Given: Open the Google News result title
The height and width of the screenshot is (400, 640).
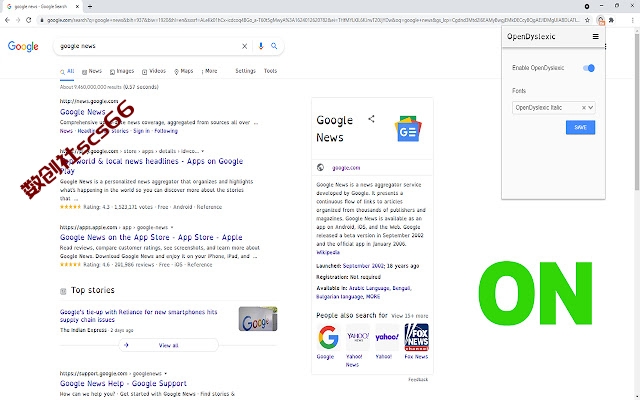Looking at the screenshot, I should click(x=82, y=112).
